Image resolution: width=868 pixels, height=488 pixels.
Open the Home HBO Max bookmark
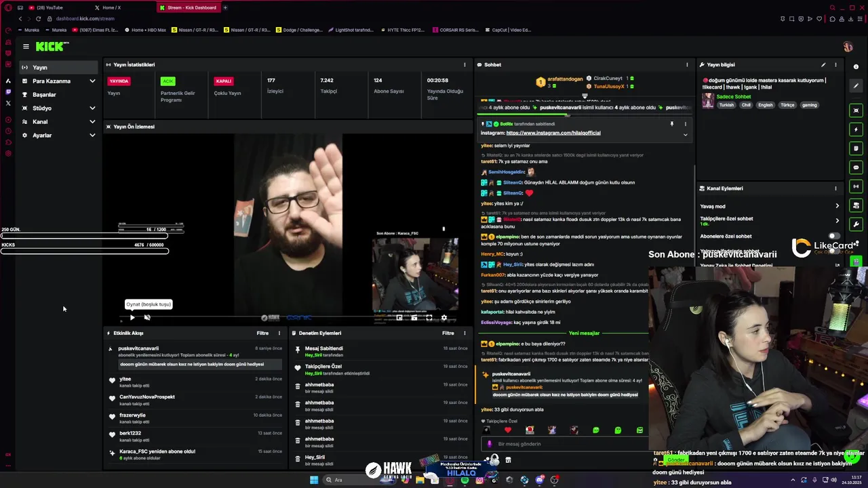click(145, 30)
